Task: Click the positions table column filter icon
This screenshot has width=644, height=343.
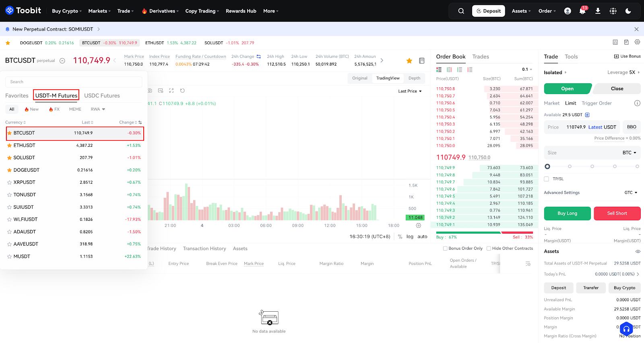Action: pos(528,264)
